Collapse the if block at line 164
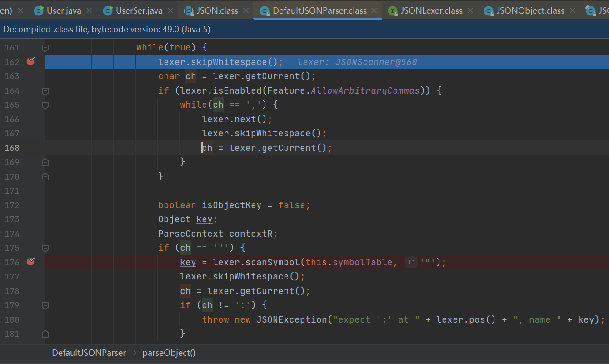This screenshot has width=609, height=364. [45, 90]
